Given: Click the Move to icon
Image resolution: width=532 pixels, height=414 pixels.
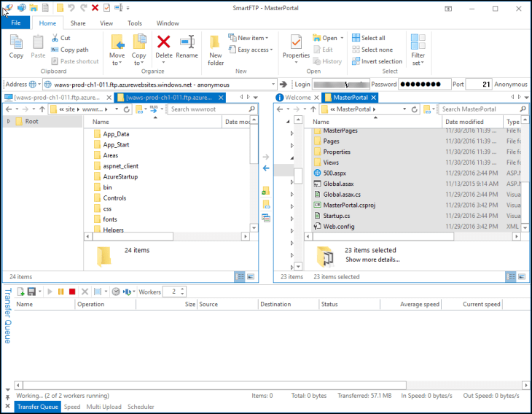Looking at the screenshot, I should pos(117,42).
